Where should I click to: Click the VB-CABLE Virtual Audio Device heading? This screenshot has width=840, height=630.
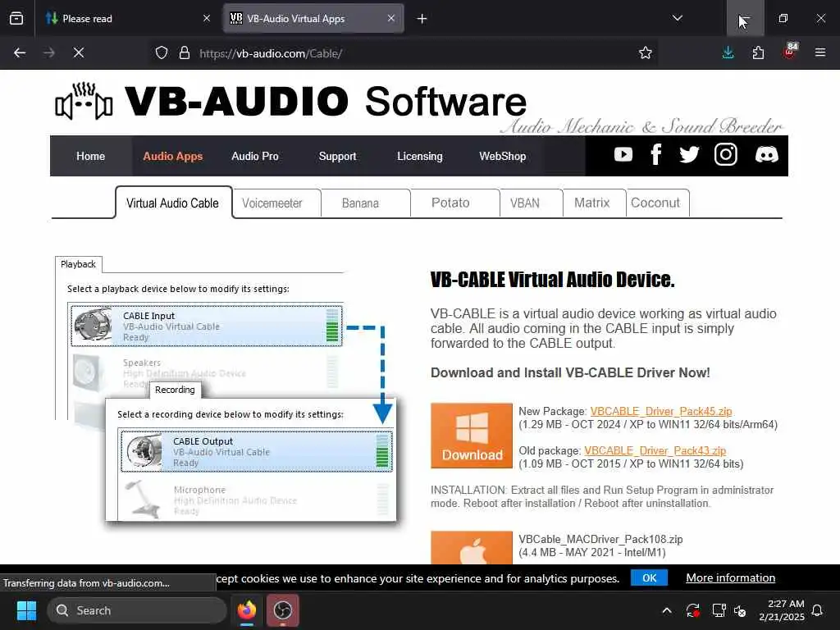[x=552, y=280]
